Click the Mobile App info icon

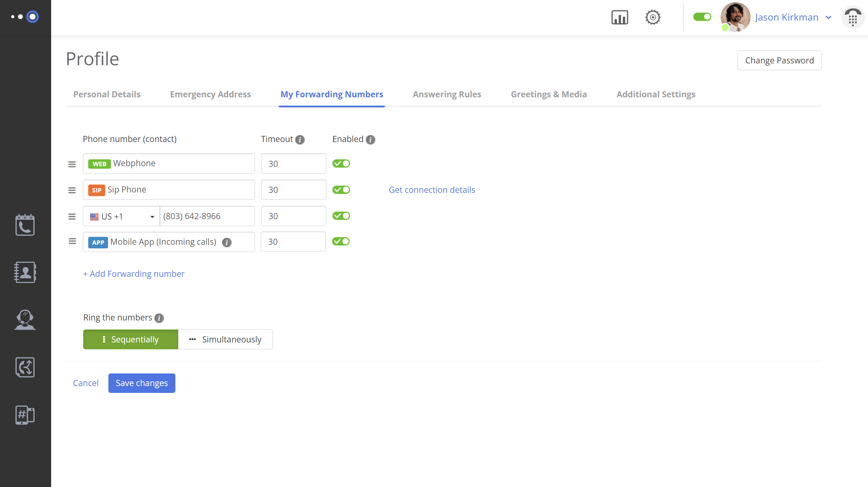pyautogui.click(x=227, y=242)
